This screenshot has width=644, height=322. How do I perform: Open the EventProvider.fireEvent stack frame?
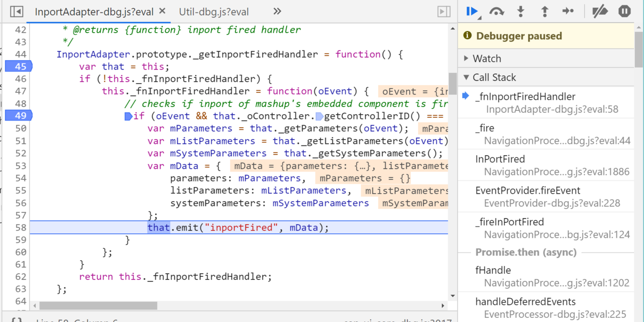click(x=546, y=196)
